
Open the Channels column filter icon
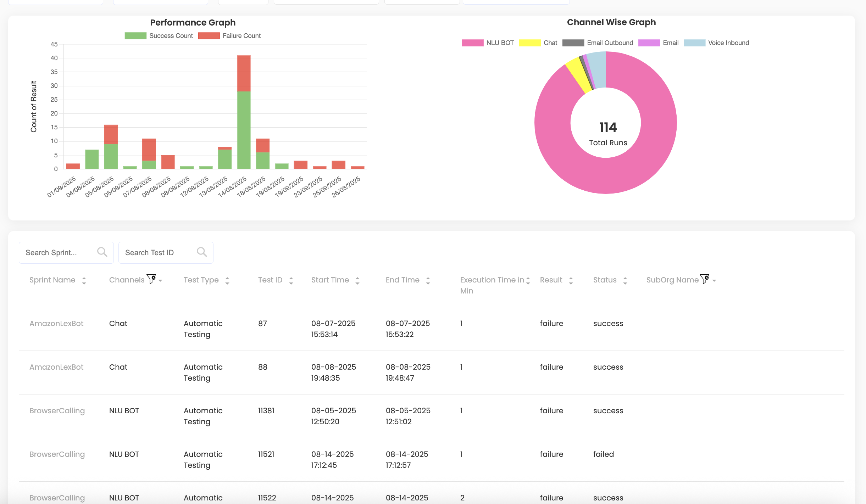coord(151,279)
